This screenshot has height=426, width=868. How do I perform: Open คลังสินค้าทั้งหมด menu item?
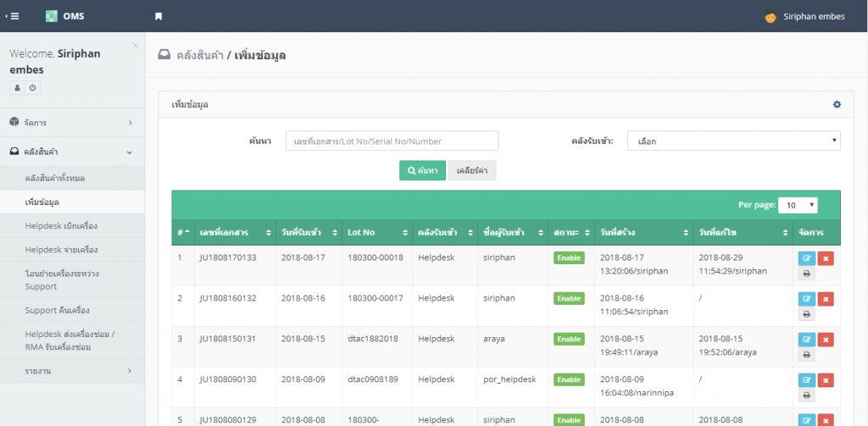click(73, 178)
